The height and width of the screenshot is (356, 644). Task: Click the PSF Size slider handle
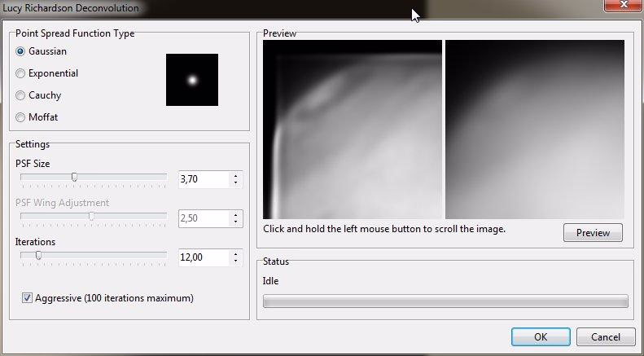click(74, 177)
